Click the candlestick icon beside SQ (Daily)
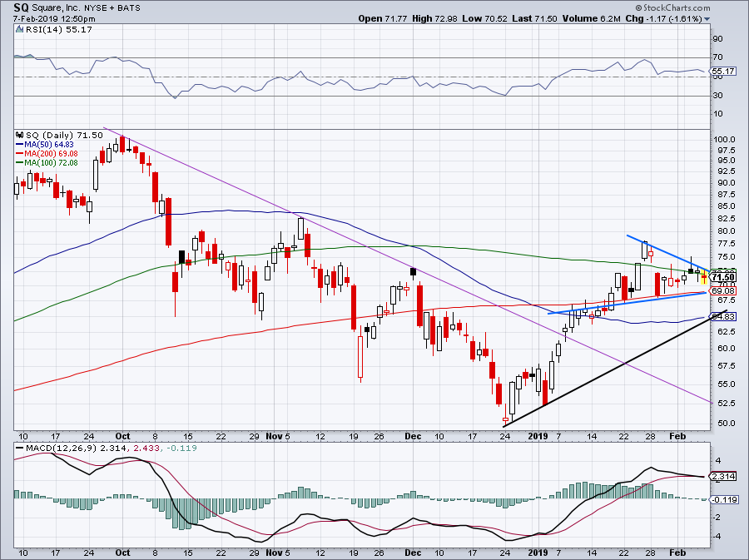Viewport: 749px width, 560px height. 20,135
